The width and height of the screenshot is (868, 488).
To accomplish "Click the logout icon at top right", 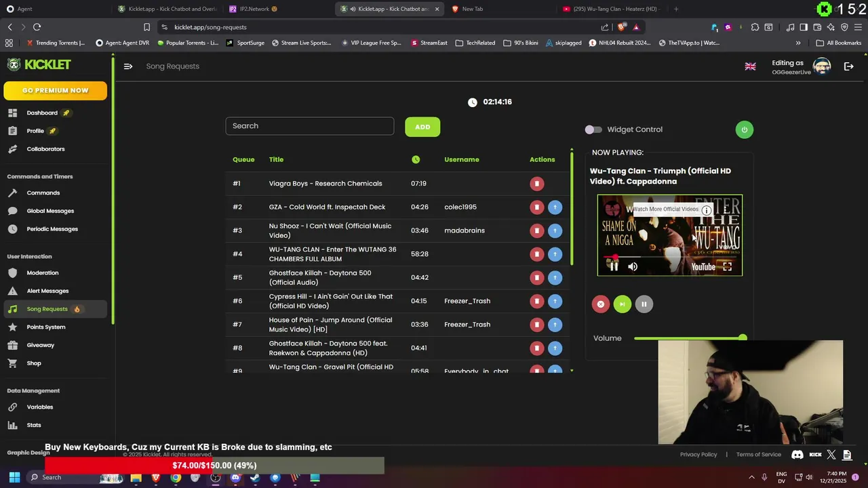I will click(848, 66).
